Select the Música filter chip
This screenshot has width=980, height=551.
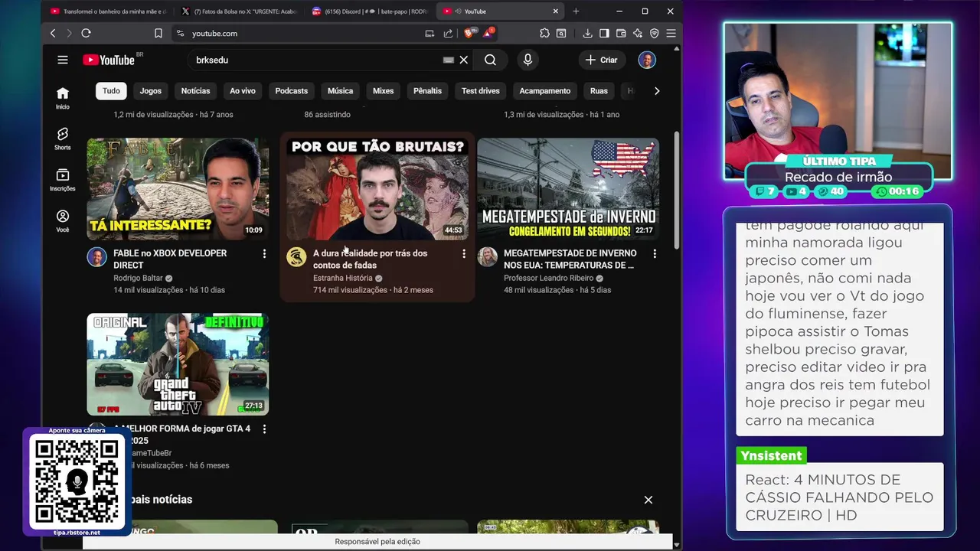(340, 90)
